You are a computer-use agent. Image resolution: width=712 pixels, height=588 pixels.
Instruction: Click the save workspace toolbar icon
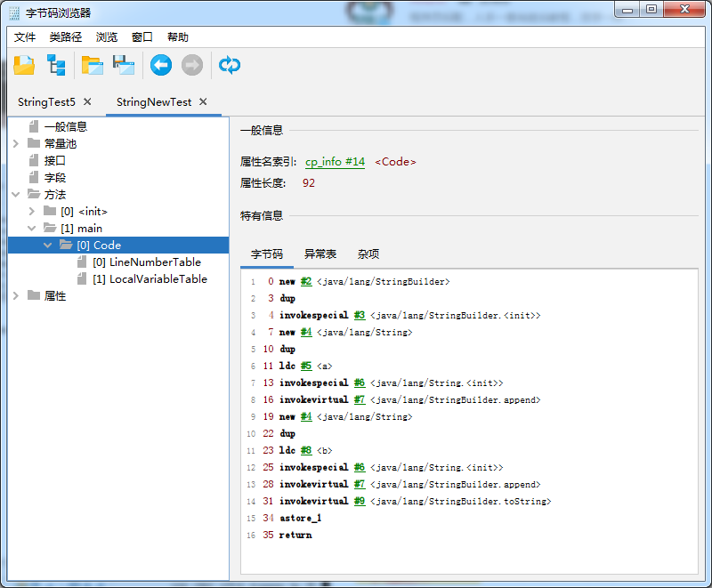(x=124, y=65)
